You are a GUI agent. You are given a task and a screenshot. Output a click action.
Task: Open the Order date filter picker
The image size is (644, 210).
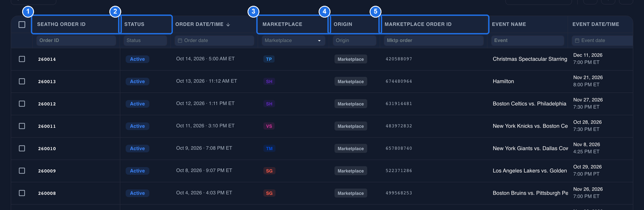[x=214, y=40]
